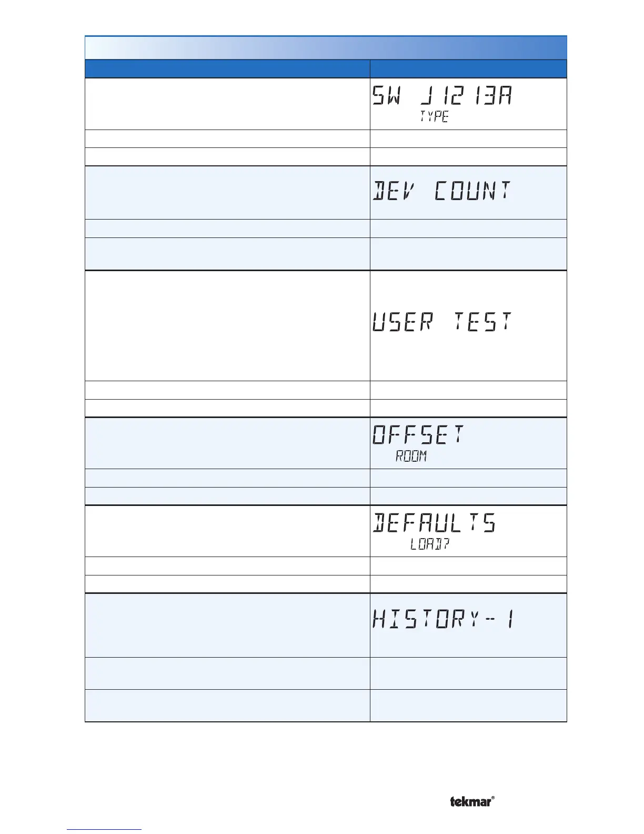
Task: Click the blank description cell beside DEFAULTS
Action: tap(227, 531)
